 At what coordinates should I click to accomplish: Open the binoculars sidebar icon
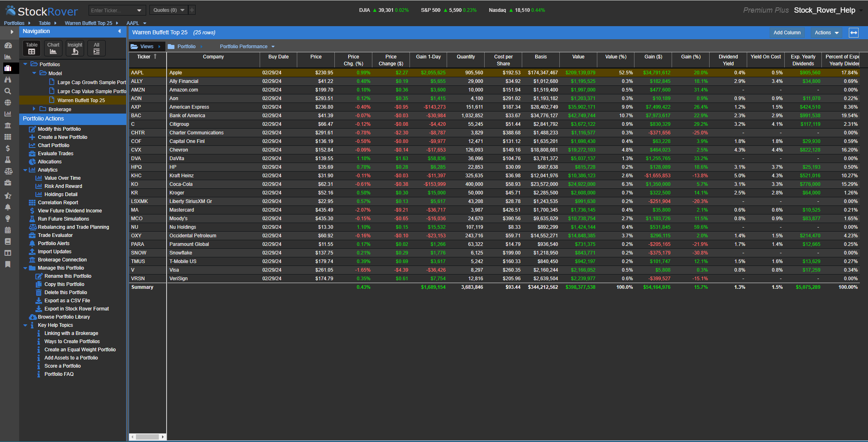pos(8,80)
